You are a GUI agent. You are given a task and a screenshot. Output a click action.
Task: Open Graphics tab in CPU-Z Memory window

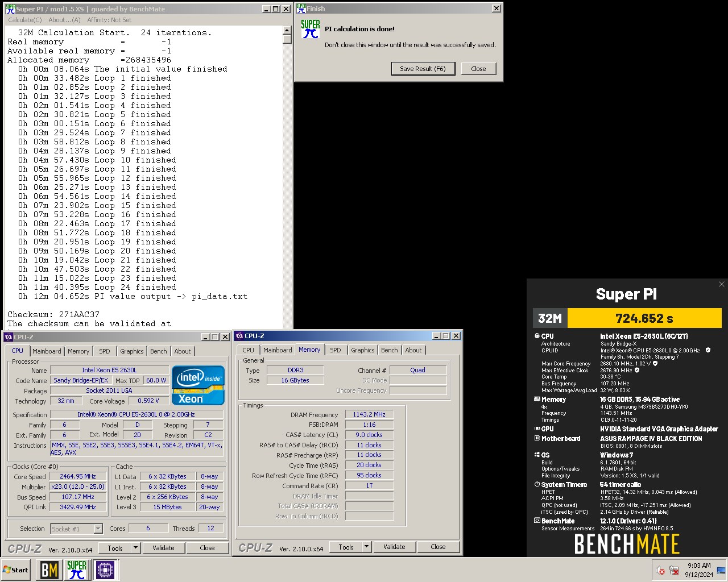(363, 350)
